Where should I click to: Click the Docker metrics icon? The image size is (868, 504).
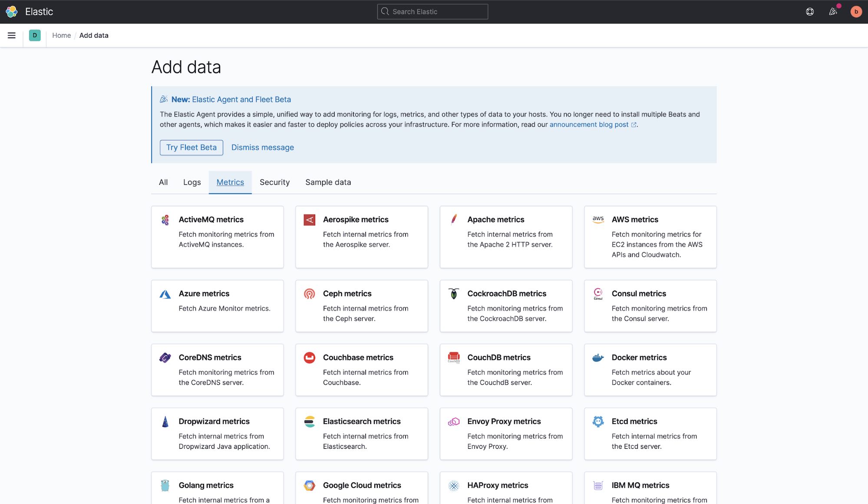(598, 358)
